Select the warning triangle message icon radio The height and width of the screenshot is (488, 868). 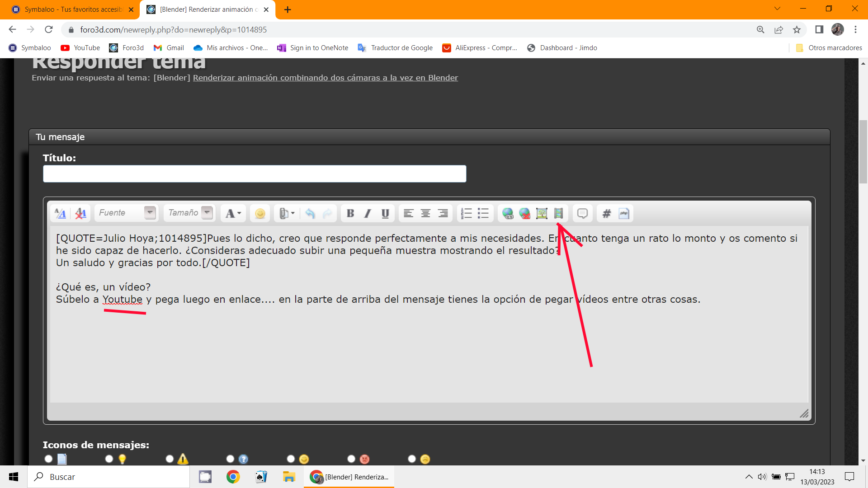[170, 459]
